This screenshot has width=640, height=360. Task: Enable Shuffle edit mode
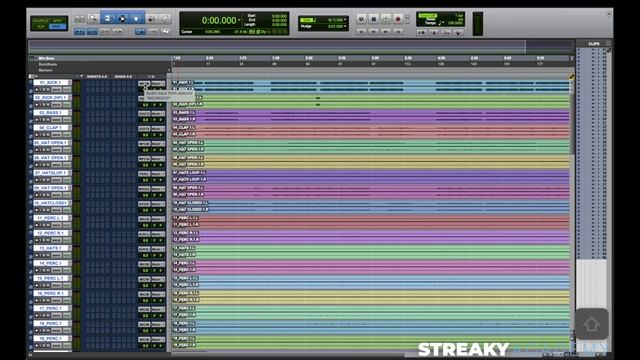click(41, 20)
